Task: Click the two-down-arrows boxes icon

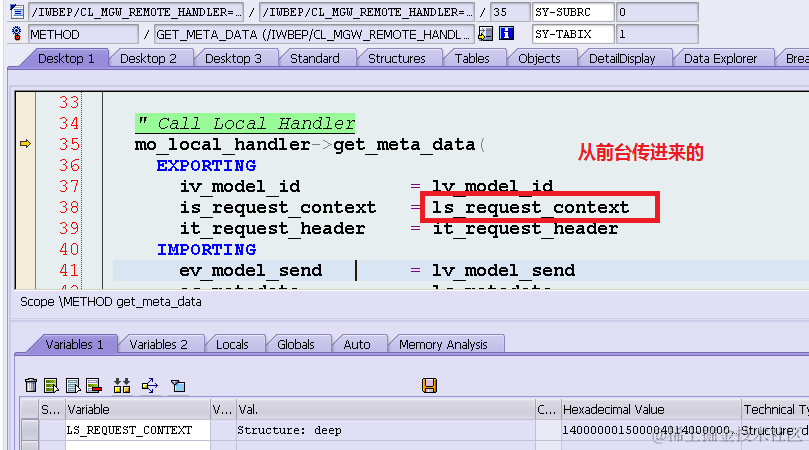Action: 122,385
